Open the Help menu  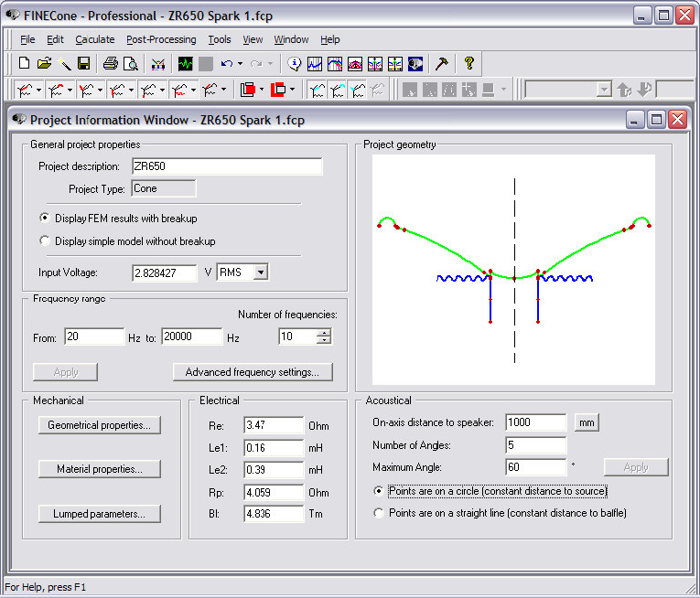pyautogui.click(x=330, y=39)
